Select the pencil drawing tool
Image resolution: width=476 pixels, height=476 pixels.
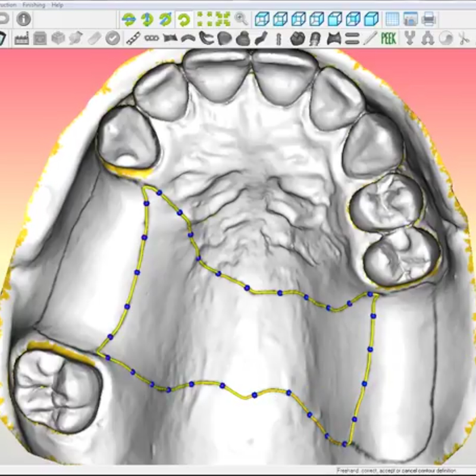[x=370, y=39]
